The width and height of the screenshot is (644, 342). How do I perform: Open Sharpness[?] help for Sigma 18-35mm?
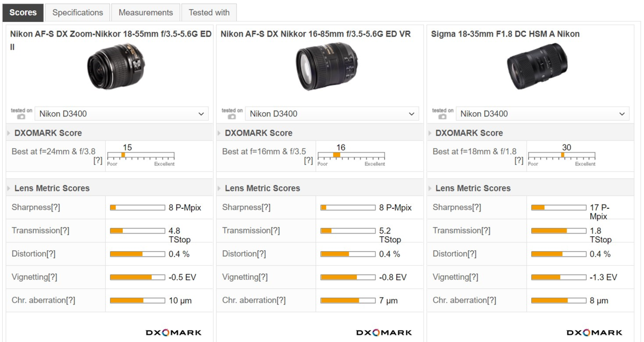477,207
